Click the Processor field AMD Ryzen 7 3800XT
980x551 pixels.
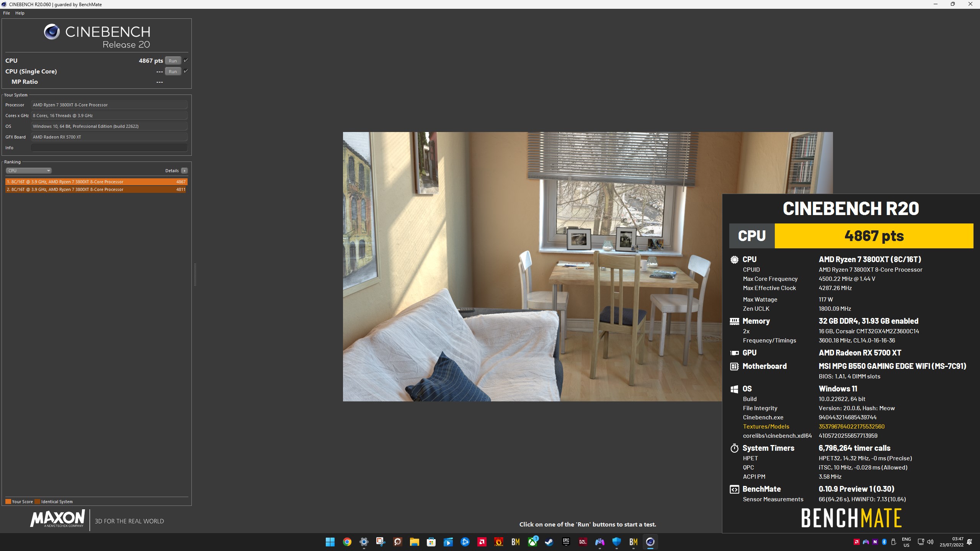coord(109,105)
